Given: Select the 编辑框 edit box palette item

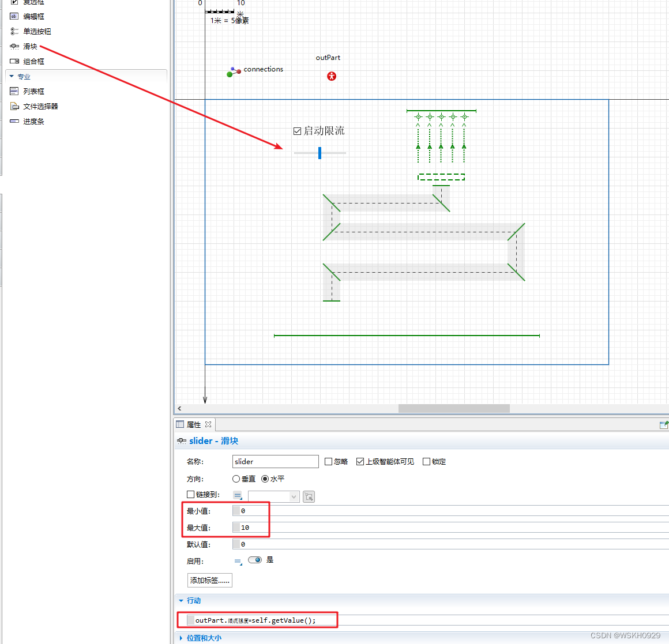Looking at the screenshot, I should click(27, 16).
